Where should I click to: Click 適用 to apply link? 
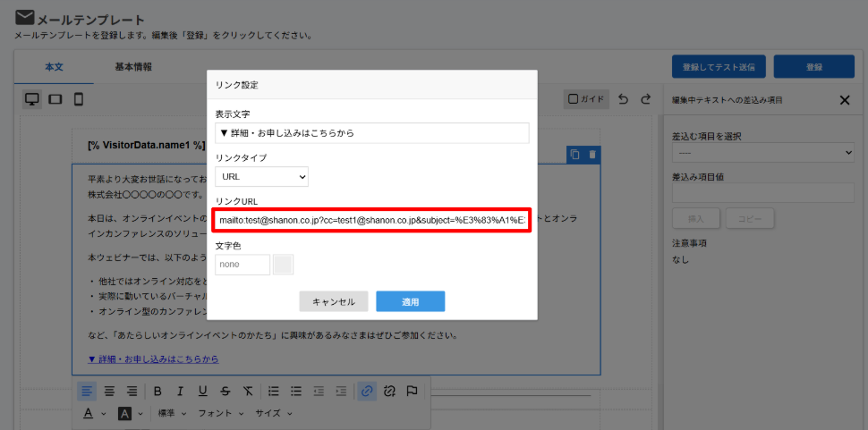pyautogui.click(x=411, y=302)
